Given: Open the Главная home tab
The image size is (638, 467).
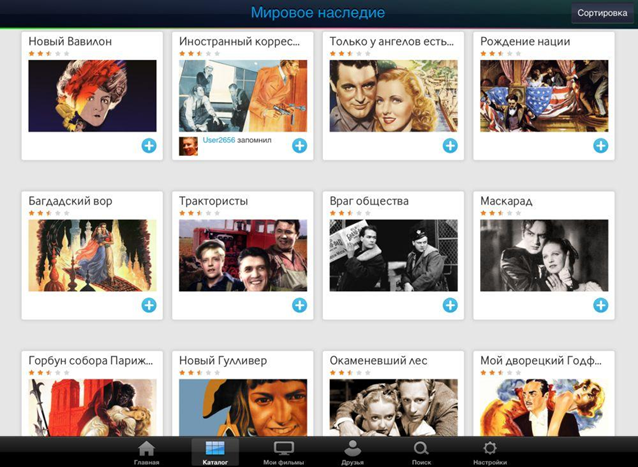Looking at the screenshot, I should pos(146,452).
